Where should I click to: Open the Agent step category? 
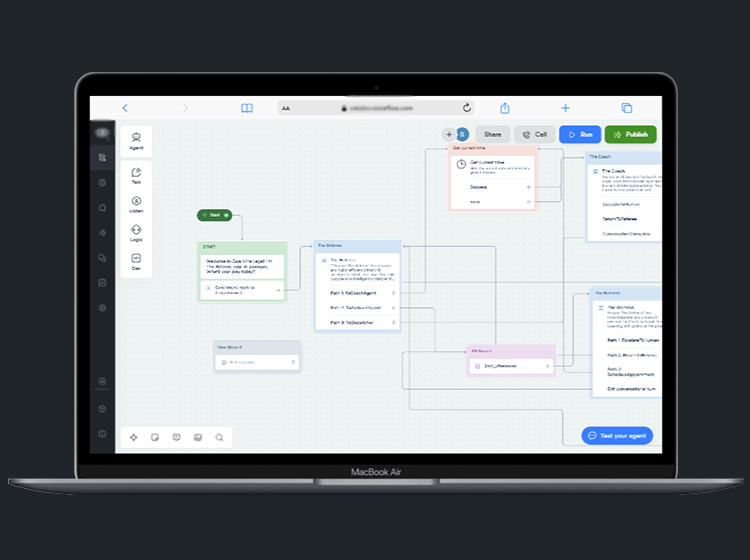136,141
